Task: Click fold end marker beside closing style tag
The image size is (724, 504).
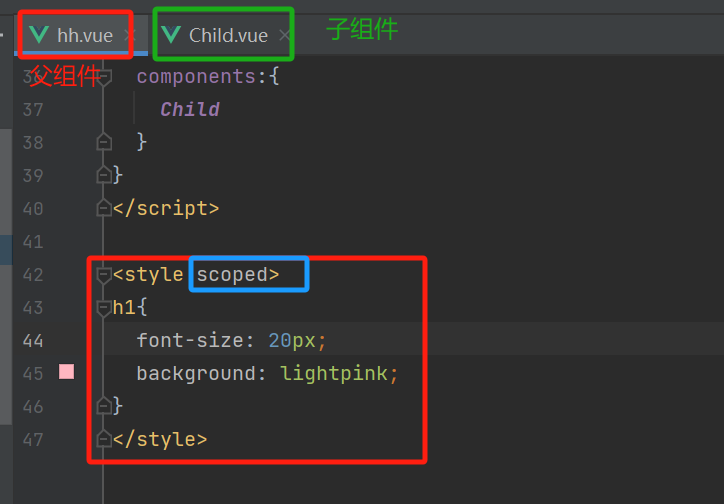Action: tap(104, 438)
